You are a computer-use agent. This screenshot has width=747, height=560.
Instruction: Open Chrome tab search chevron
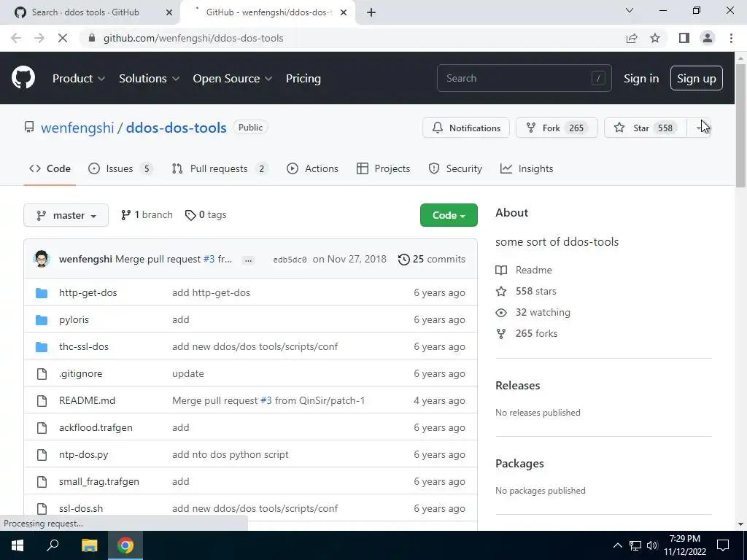point(630,10)
